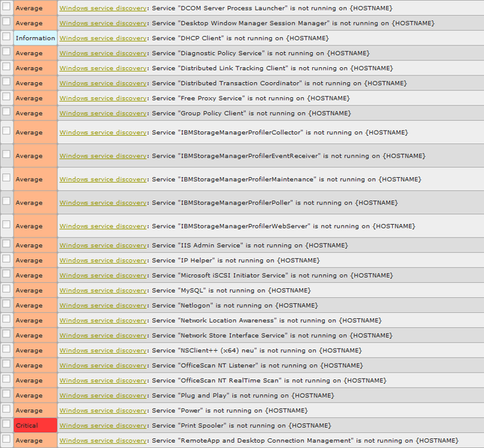The height and width of the screenshot is (448, 484).
Task: Open Windows service discovery link for DHCP Client
Action: [103, 38]
